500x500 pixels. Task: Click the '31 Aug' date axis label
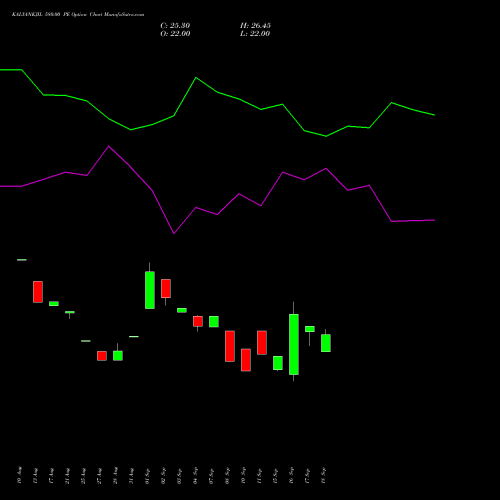(131, 476)
